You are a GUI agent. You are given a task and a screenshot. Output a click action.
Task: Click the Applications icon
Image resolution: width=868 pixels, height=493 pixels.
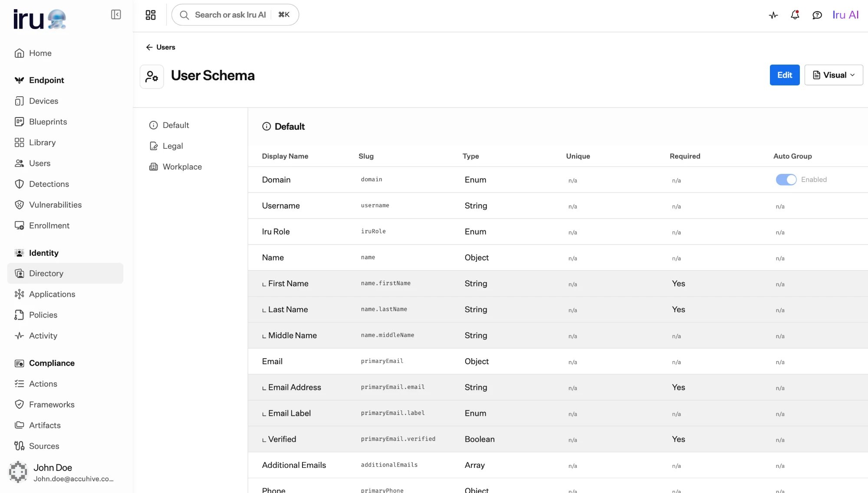tap(19, 294)
